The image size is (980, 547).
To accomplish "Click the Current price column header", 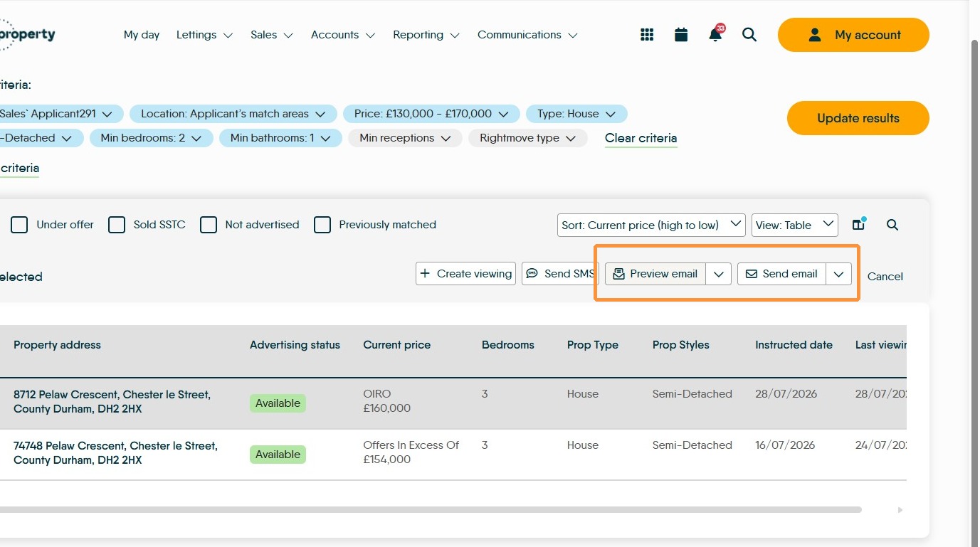I will [x=397, y=345].
